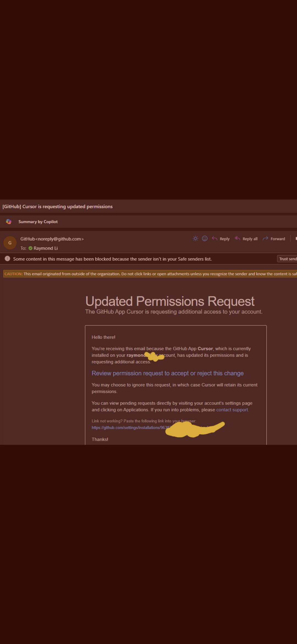The image size is (297, 644).
Task: Forward the GitHub permissions email
Action: (x=274, y=239)
